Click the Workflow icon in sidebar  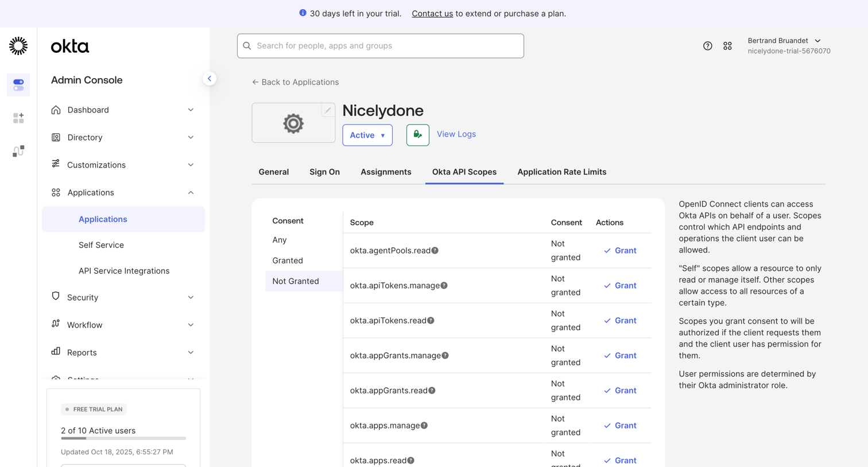(x=56, y=324)
